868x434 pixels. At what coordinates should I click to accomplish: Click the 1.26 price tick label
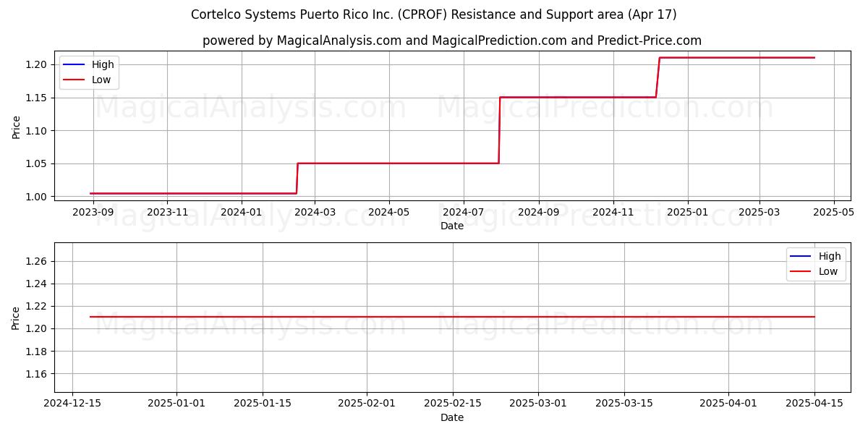click(x=37, y=261)
